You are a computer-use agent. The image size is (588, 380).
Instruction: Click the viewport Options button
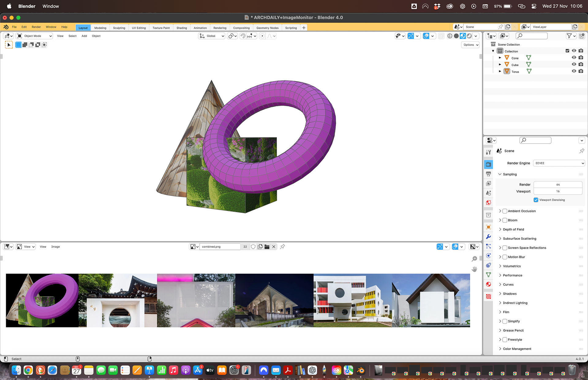point(470,45)
